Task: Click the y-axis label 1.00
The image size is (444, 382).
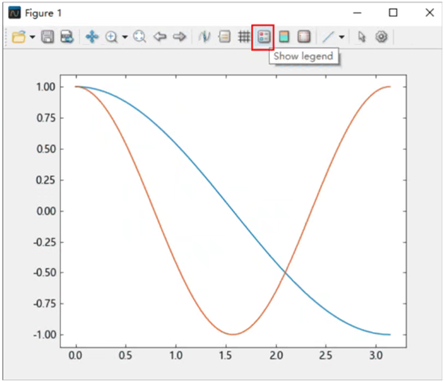Action: [46, 87]
